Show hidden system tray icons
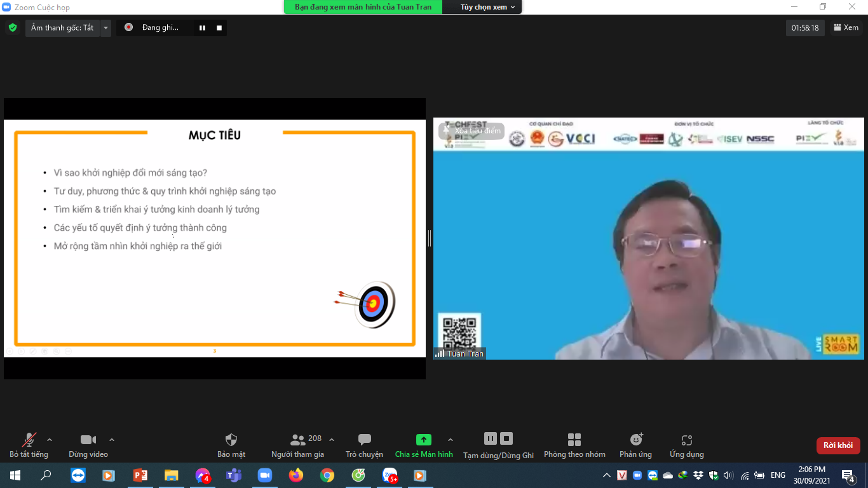The image size is (868, 488). tap(607, 475)
